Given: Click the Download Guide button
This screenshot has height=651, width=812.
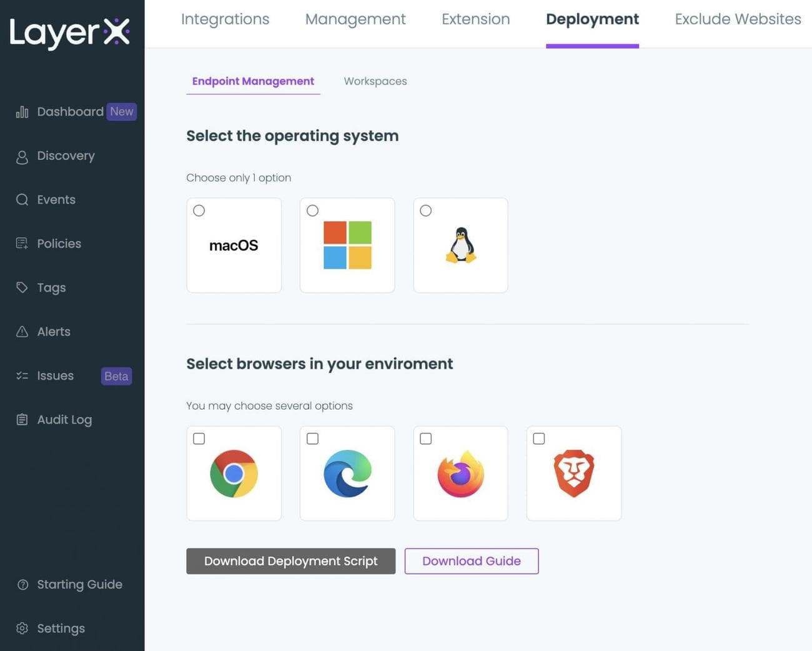Looking at the screenshot, I should (472, 561).
